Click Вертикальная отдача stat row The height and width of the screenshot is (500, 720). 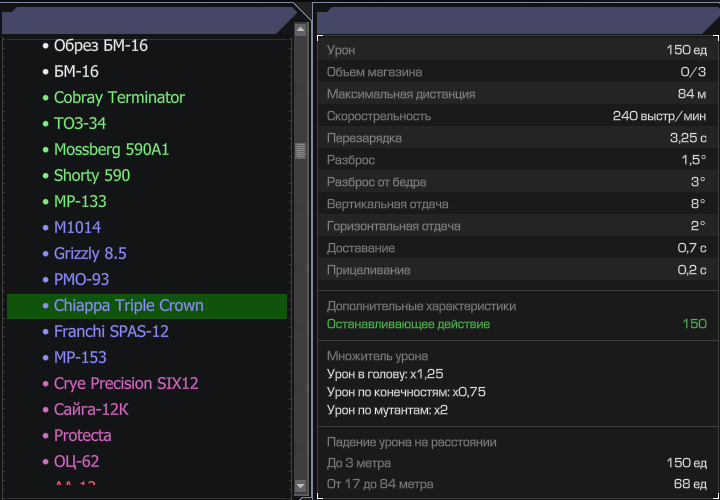[x=518, y=204]
